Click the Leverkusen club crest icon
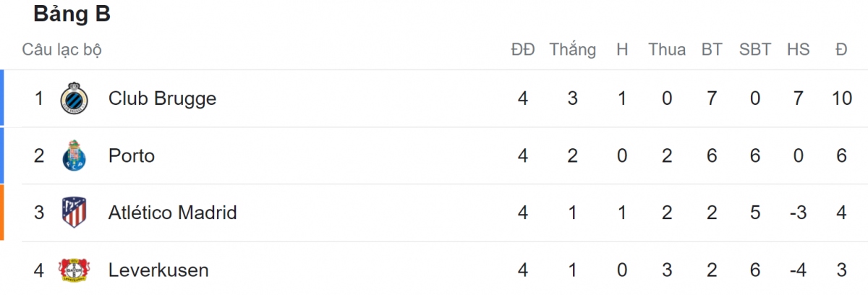Screen dimensions: 868x295 point(74,270)
